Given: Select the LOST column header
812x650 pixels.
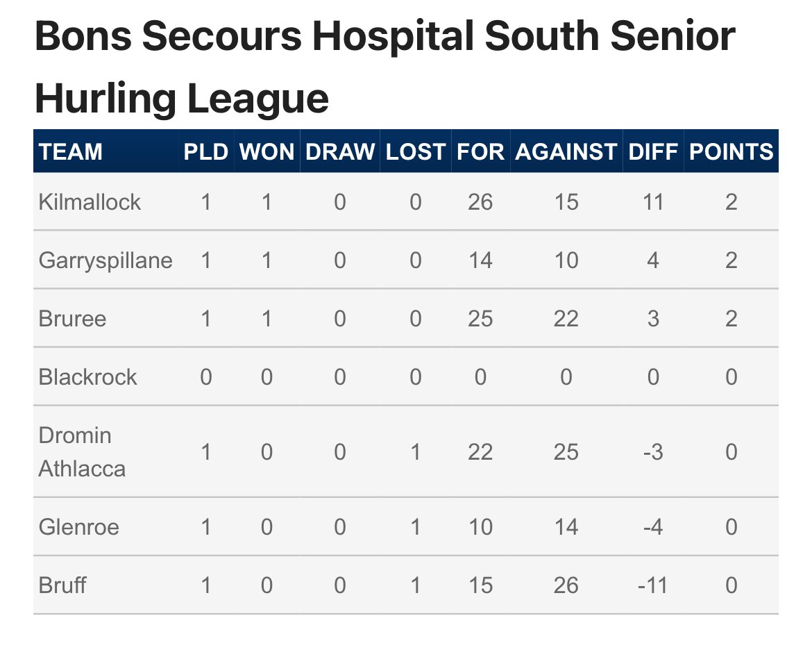Looking at the screenshot, I should pos(415,152).
